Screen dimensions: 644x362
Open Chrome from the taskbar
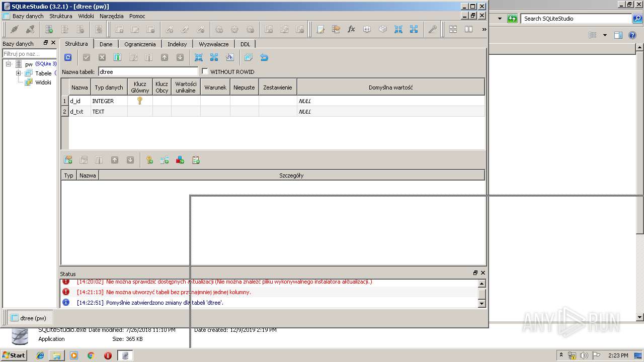coord(91,355)
